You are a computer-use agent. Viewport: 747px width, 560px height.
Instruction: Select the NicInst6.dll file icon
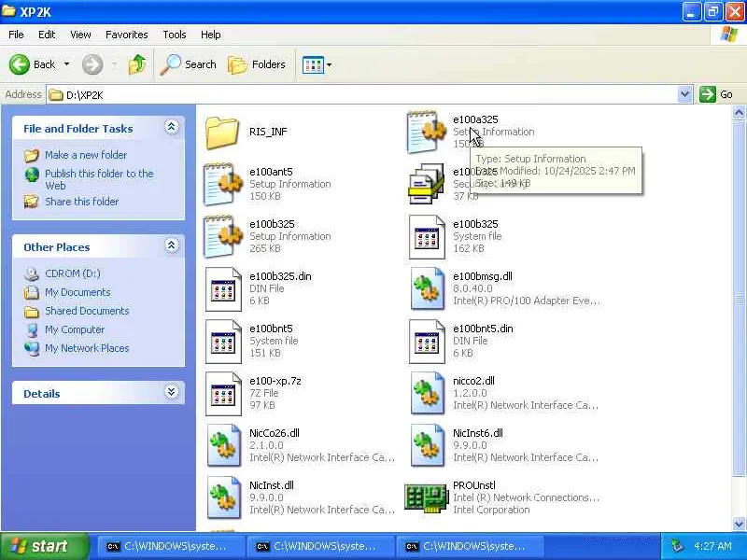point(427,446)
